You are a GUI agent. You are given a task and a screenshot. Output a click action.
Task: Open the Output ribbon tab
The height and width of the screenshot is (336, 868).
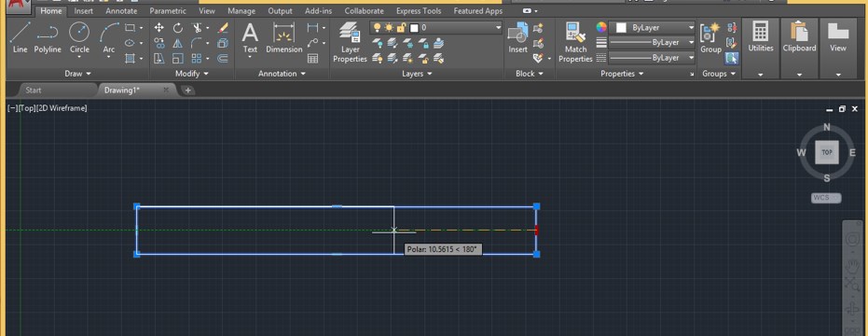click(x=280, y=10)
